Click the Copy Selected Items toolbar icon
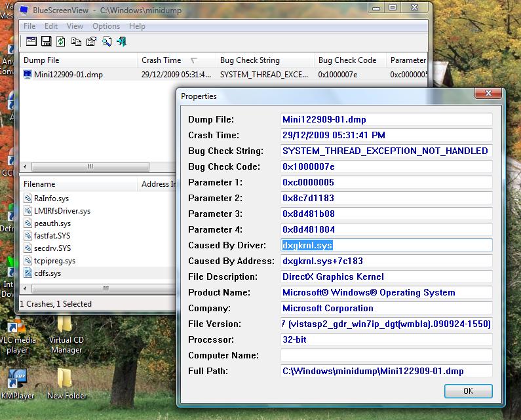Screen dimensions: 521x420 tap(77, 41)
